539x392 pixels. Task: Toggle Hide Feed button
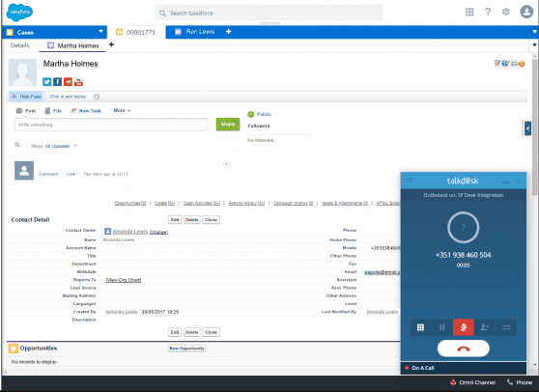click(26, 97)
